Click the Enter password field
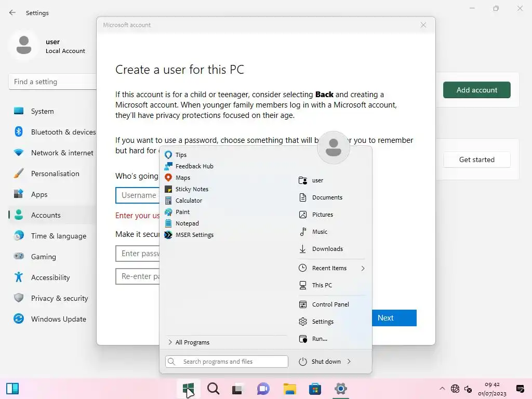532x399 pixels. point(138,254)
